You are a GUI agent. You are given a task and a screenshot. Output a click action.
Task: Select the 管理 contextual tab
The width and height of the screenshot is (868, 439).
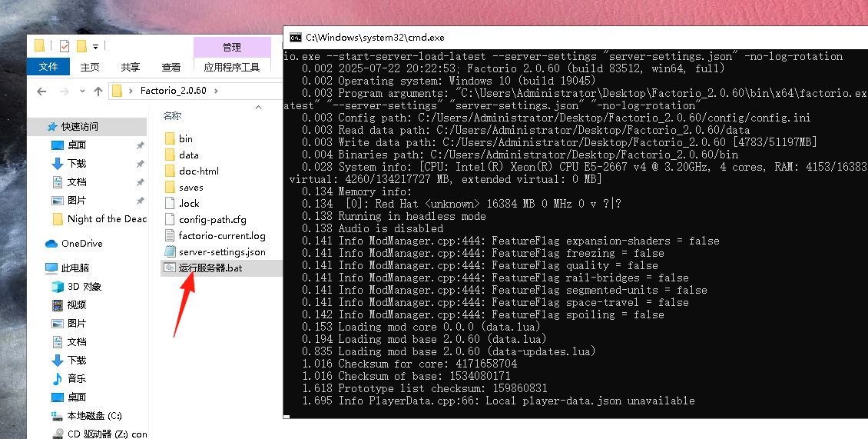(x=232, y=47)
